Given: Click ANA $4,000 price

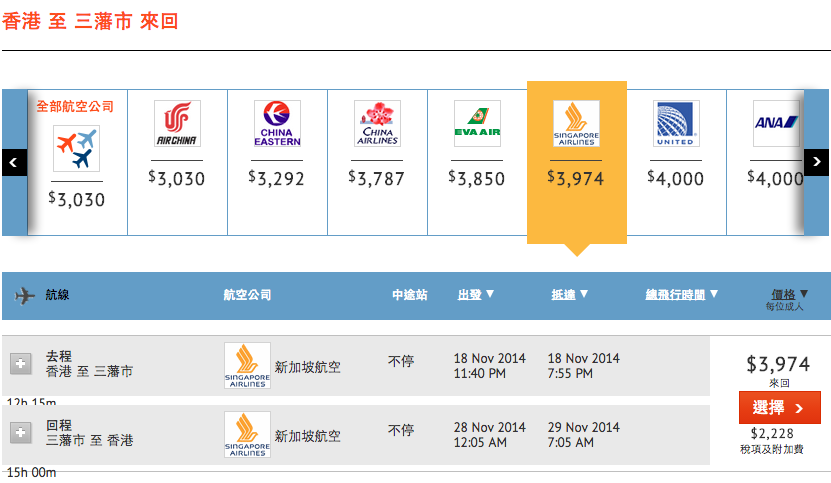Looking at the screenshot, I should point(775,179).
